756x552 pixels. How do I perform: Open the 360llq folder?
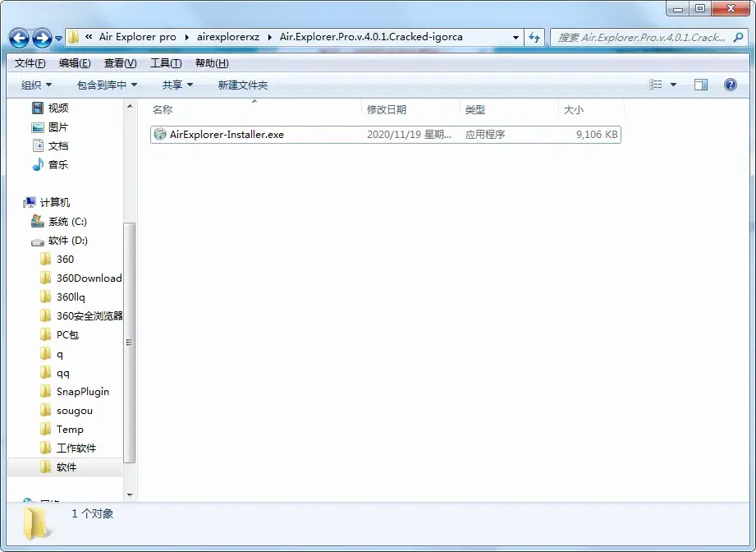71,297
